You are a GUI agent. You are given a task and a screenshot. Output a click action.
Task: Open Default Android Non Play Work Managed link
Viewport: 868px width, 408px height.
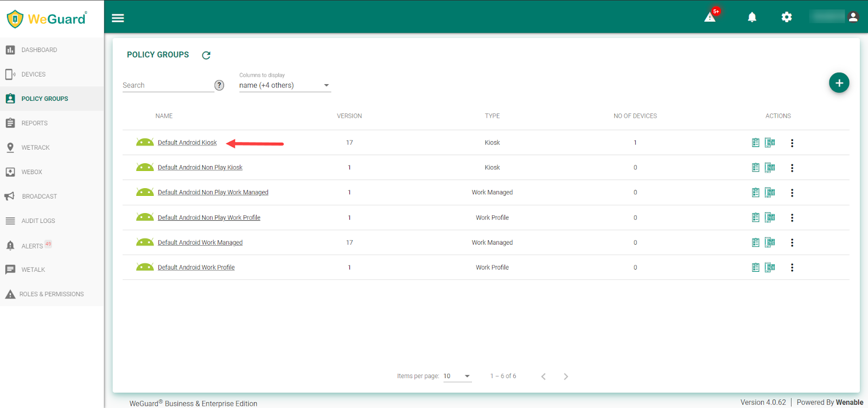pyautogui.click(x=213, y=193)
